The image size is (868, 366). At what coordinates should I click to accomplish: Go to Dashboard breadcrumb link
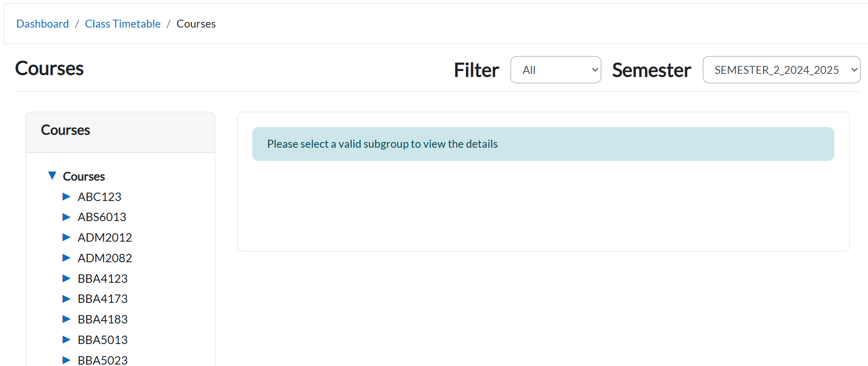[43, 24]
